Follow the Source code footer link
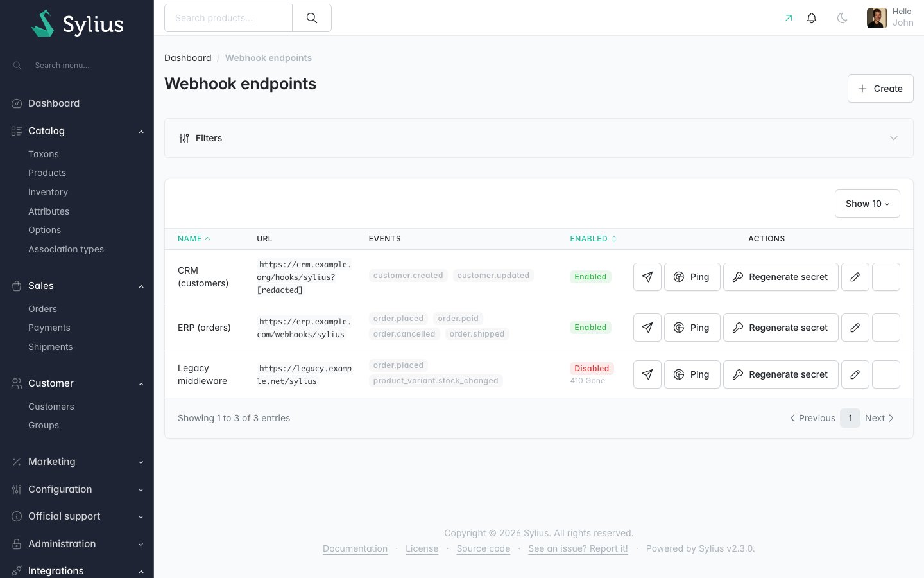Viewport: 924px width, 578px height. pos(483,548)
